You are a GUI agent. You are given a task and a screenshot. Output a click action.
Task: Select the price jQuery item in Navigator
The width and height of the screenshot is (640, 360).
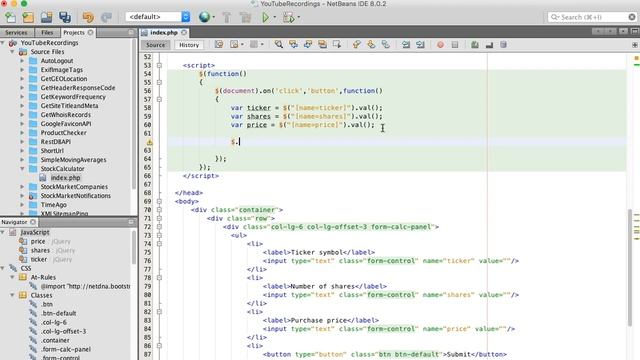[38, 241]
